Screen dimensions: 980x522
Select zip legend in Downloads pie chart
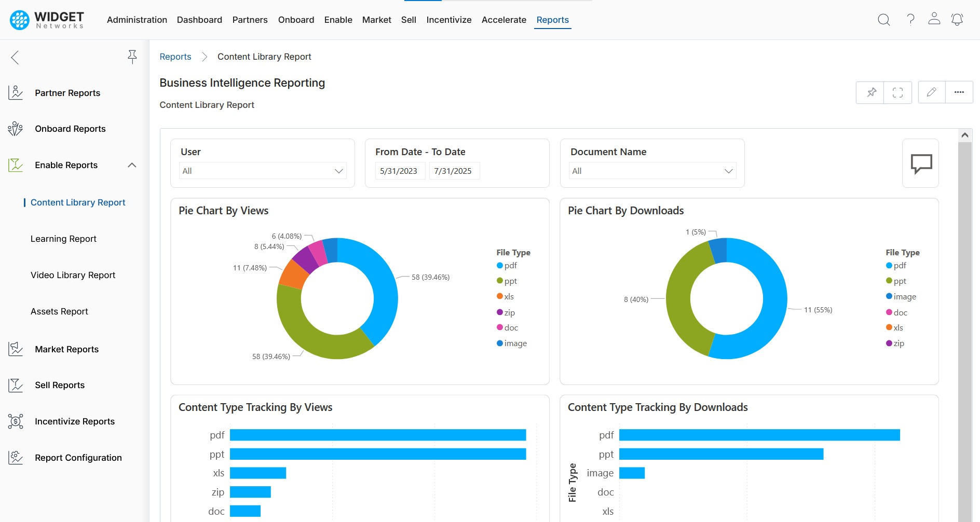pyautogui.click(x=895, y=344)
